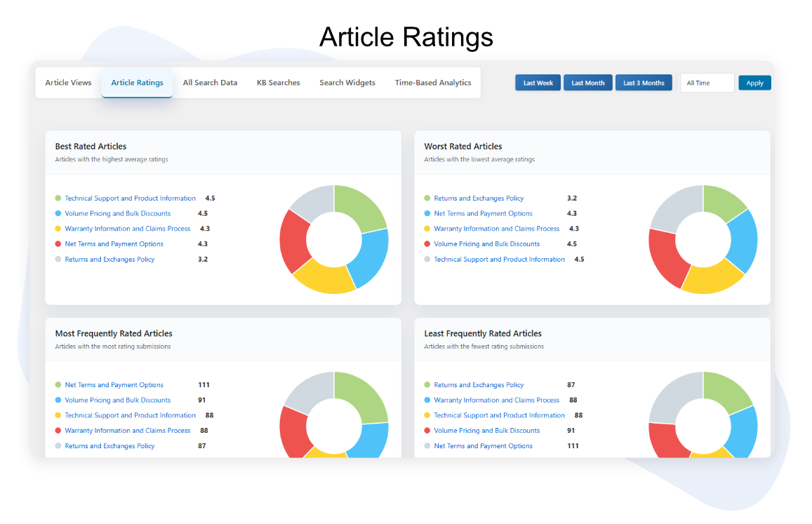Screen dimensions: 812x524
Task: Open the All Search Data tab
Action: 210,83
